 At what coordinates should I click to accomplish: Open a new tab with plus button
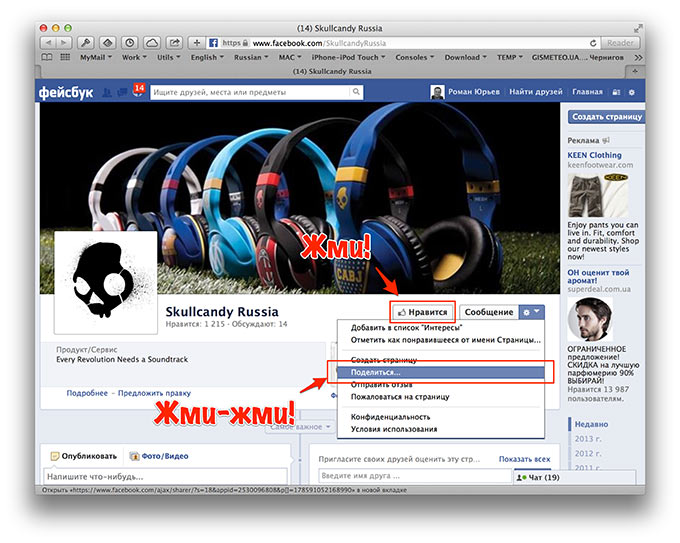point(634,71)
